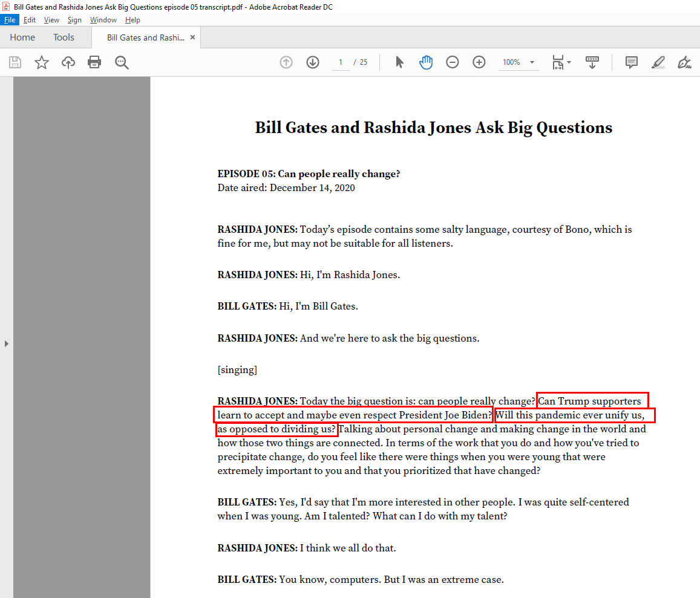Open the fit page options tool
Viewport: 700px width, 598px height.
point(558,62)
